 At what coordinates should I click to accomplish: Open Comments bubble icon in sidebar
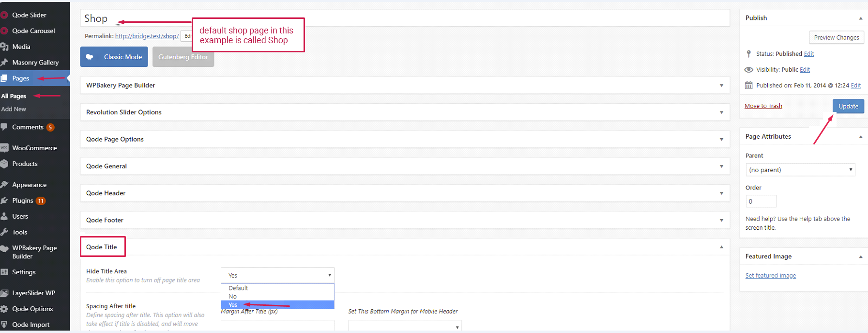click(x=4, y=127)
